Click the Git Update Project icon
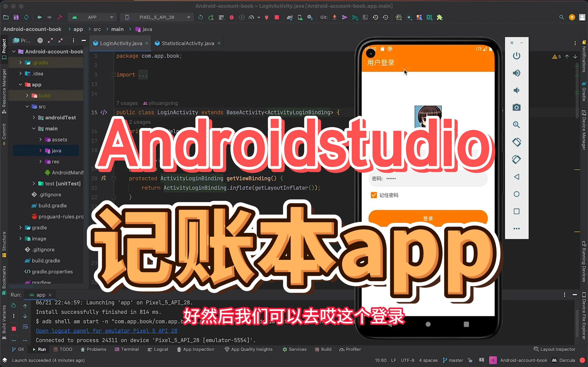Image resolution: width=588 pixels, height=367 pixels. point(334,17)
